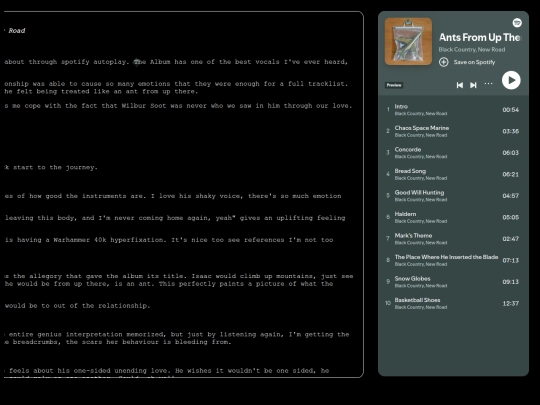Play the Chaos Space Marine track

point(453,131)
